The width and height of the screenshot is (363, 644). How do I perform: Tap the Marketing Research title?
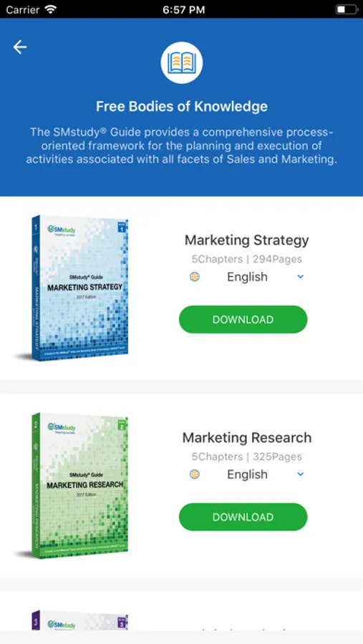[x=247, y=438]
